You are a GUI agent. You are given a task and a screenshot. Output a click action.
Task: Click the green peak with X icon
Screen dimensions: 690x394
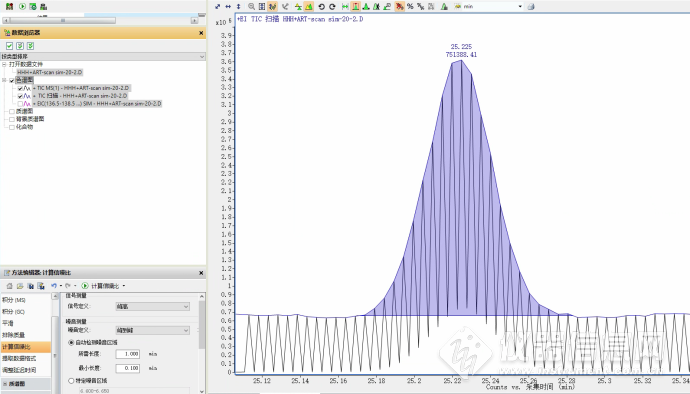tap(376, 7)
